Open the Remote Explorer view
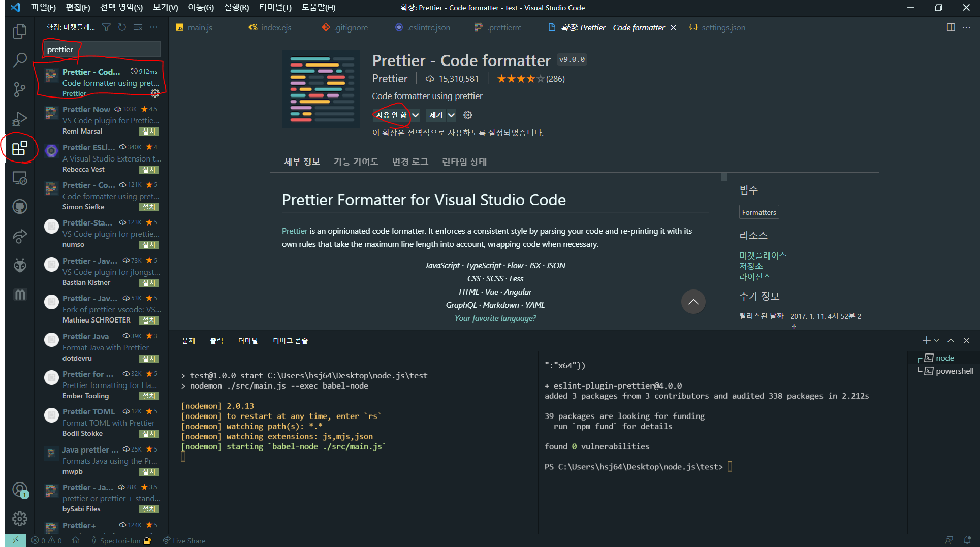 coord(19,178)
